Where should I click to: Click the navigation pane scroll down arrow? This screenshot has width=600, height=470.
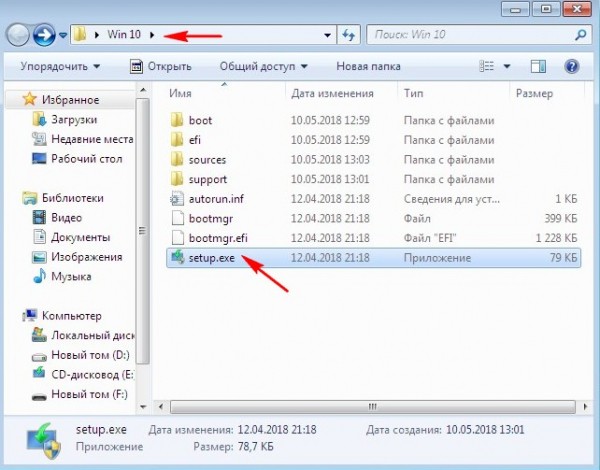[143, 407]
